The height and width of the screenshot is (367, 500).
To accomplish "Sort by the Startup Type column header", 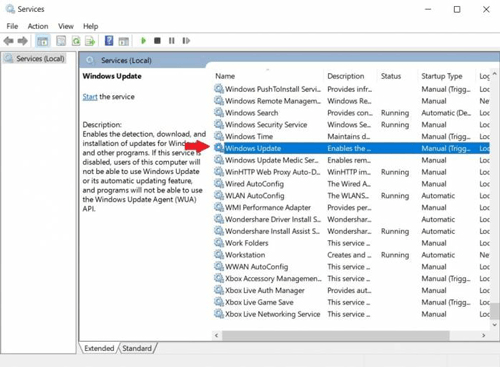I will 442,76.
